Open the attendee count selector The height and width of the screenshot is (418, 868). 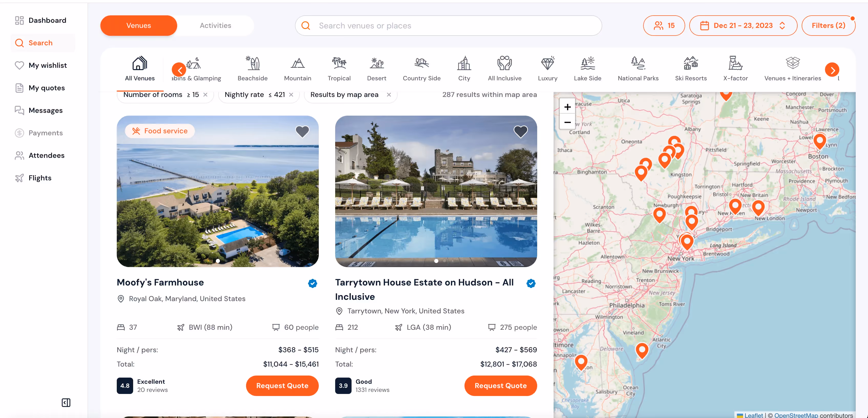663,26
